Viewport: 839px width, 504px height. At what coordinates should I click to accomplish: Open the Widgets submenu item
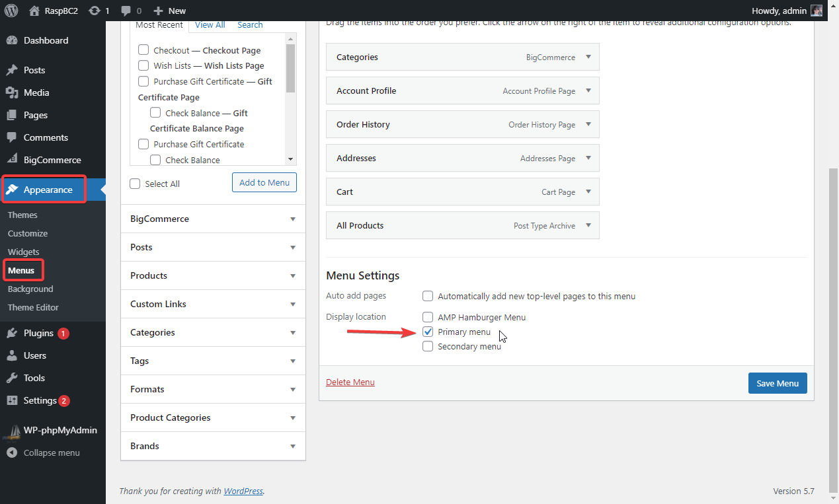(x=23, y=252)
